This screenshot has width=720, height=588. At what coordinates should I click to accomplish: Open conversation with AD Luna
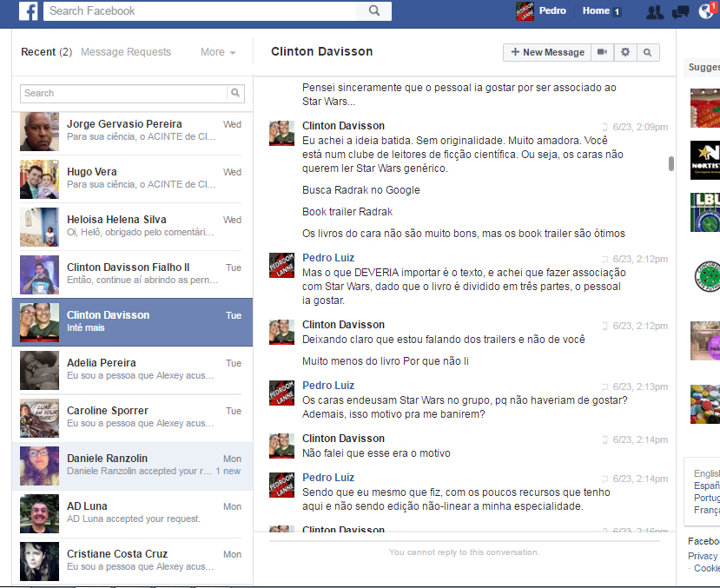tap(132, 513)
